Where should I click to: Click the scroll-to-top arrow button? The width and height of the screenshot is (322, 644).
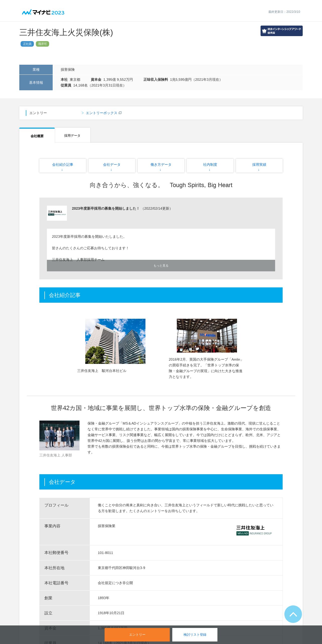[x=293, y=614]
